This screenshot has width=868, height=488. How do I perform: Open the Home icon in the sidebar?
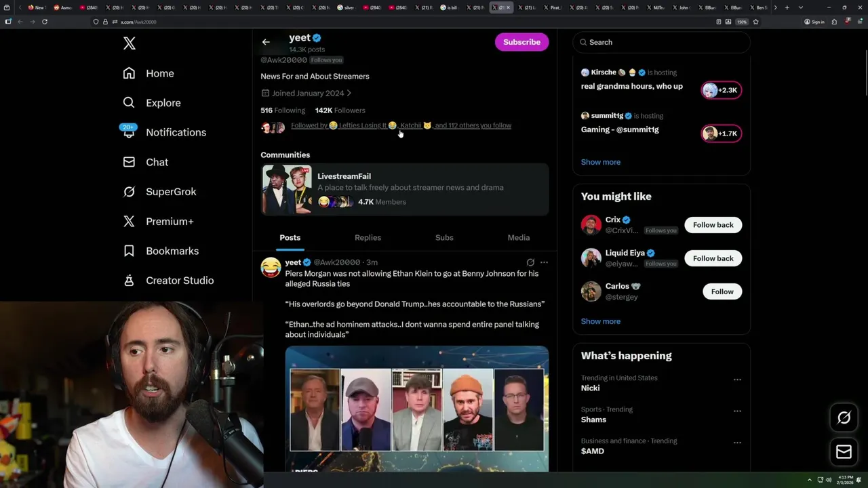129,73
